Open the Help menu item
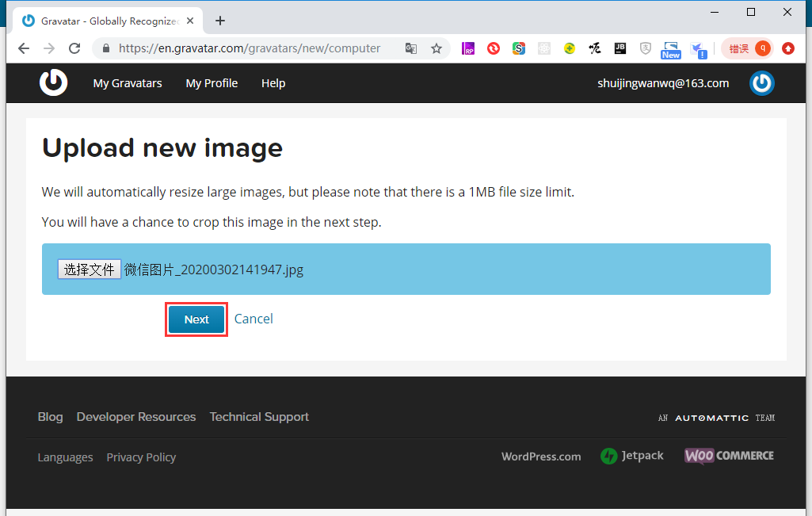Screen dimensions: 812x516 pyautogui.click(x=273, y=83)
